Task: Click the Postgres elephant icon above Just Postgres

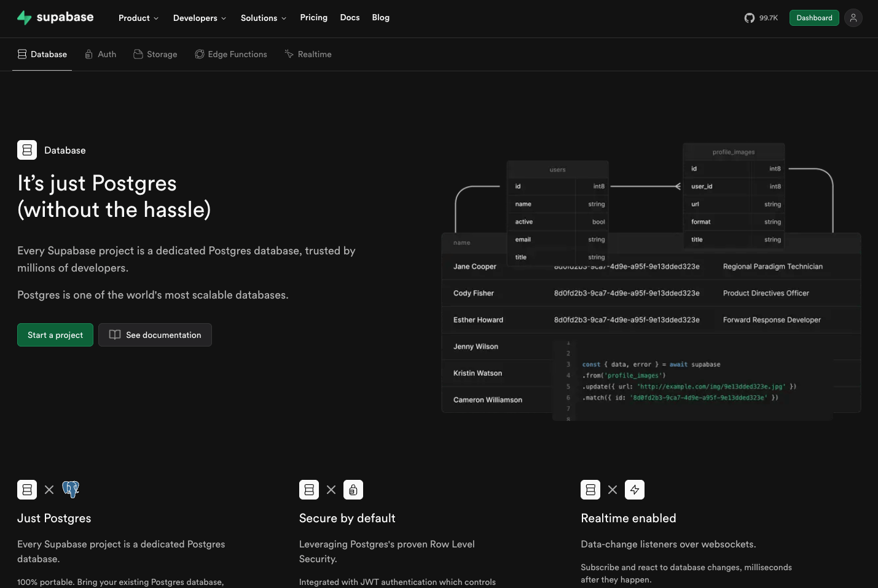Action: tap(71, 489)
